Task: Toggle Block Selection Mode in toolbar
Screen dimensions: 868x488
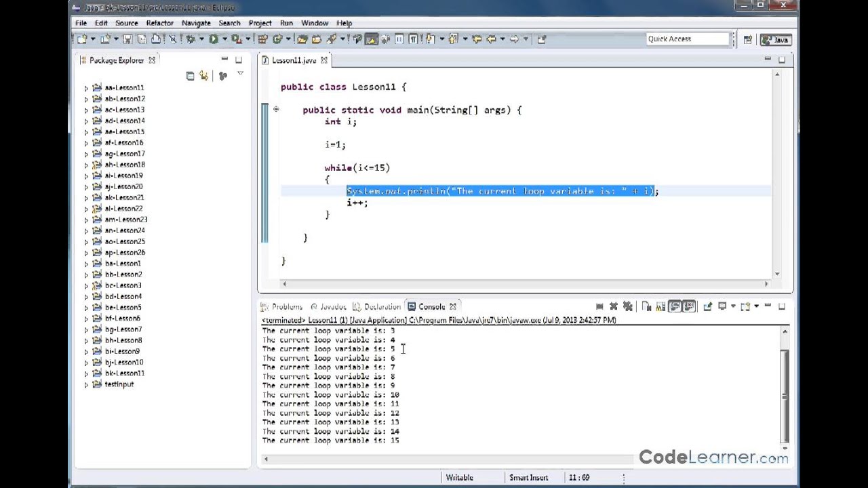Action: [399, 39]
